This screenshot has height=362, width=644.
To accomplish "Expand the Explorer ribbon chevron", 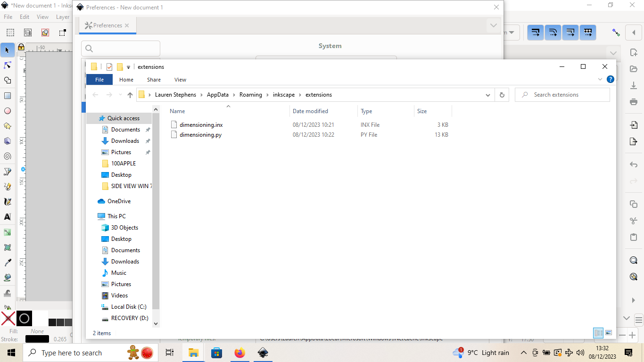I will tap(600, 79).
